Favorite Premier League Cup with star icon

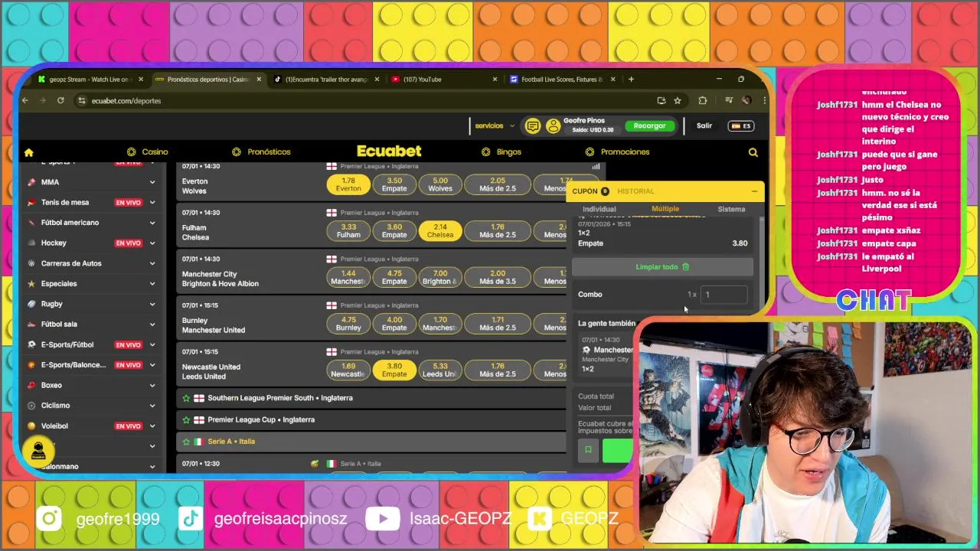click(x=186, y=419)
